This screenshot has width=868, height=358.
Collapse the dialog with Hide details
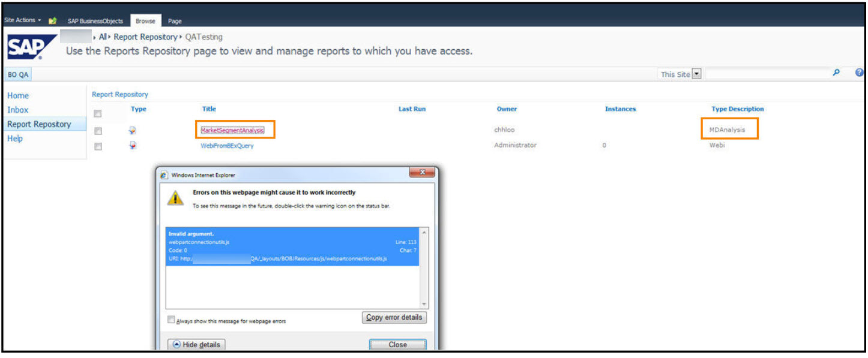click(196, 345)
